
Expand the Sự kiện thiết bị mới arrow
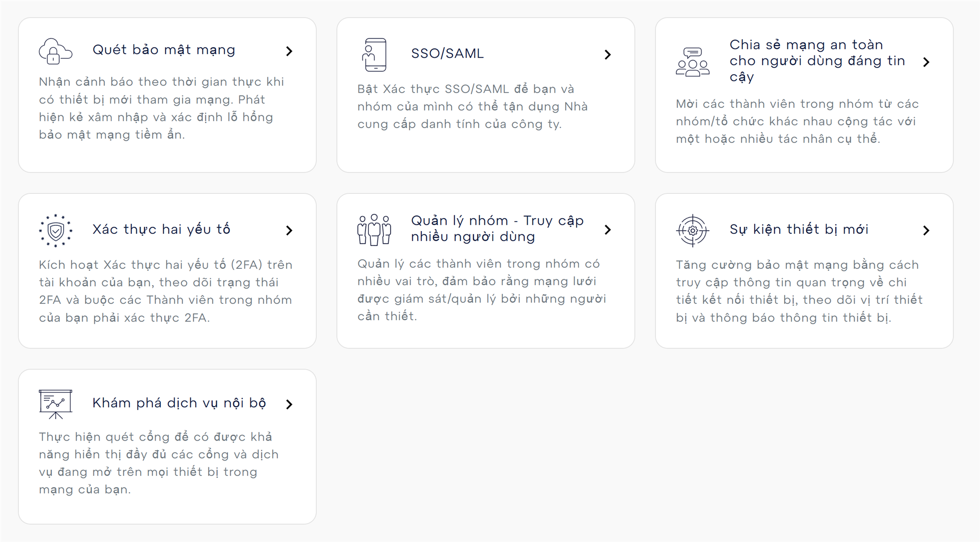926,231
